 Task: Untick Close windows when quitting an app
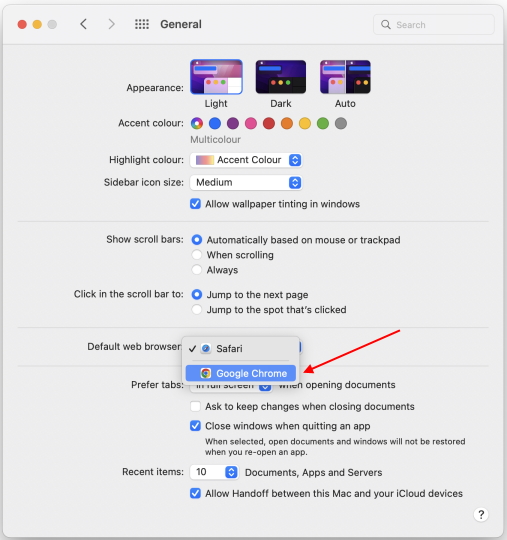[195, 426]
